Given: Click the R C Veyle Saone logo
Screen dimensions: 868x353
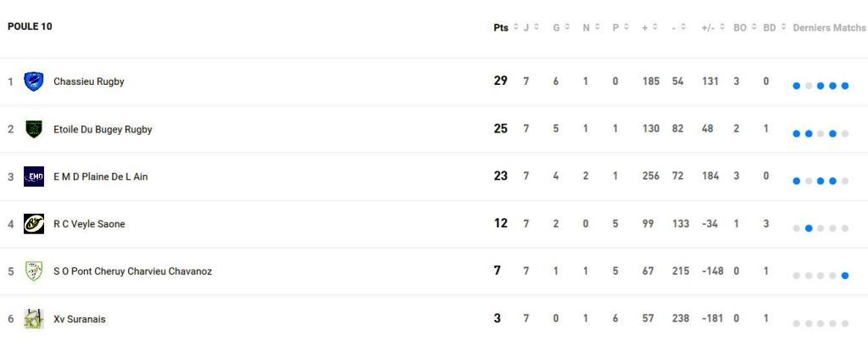Looking at the screenshot, I should 34,224.
